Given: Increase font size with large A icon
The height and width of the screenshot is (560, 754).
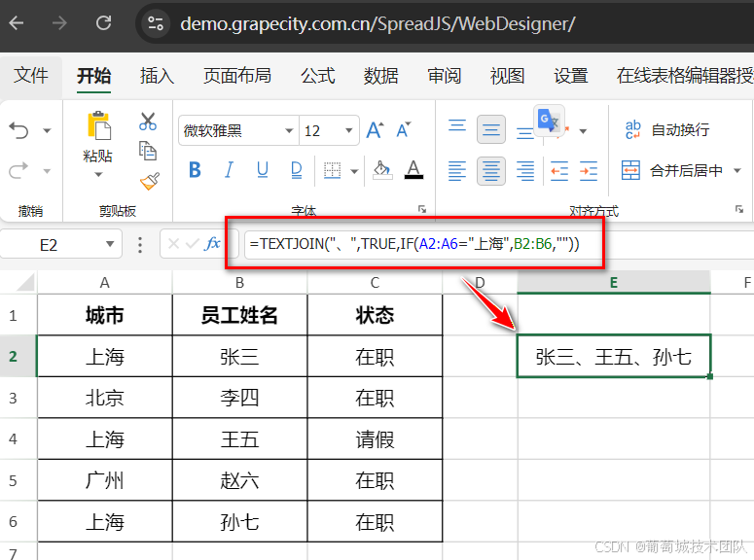Looking at the screenshot, I should (x=376, y=130).
